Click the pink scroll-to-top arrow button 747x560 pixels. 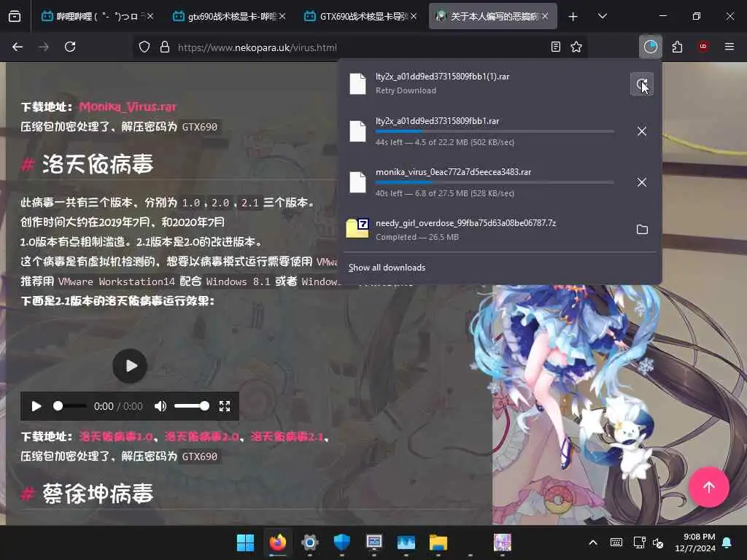click(x=708, y=487)
